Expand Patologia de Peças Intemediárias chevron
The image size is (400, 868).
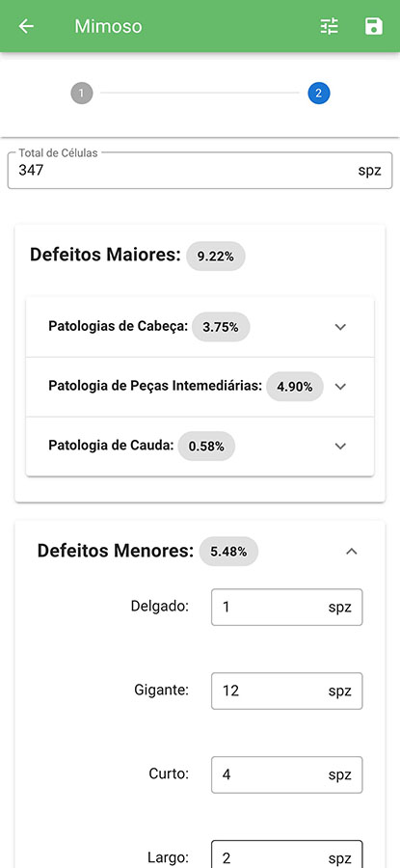tap(341, 387)
